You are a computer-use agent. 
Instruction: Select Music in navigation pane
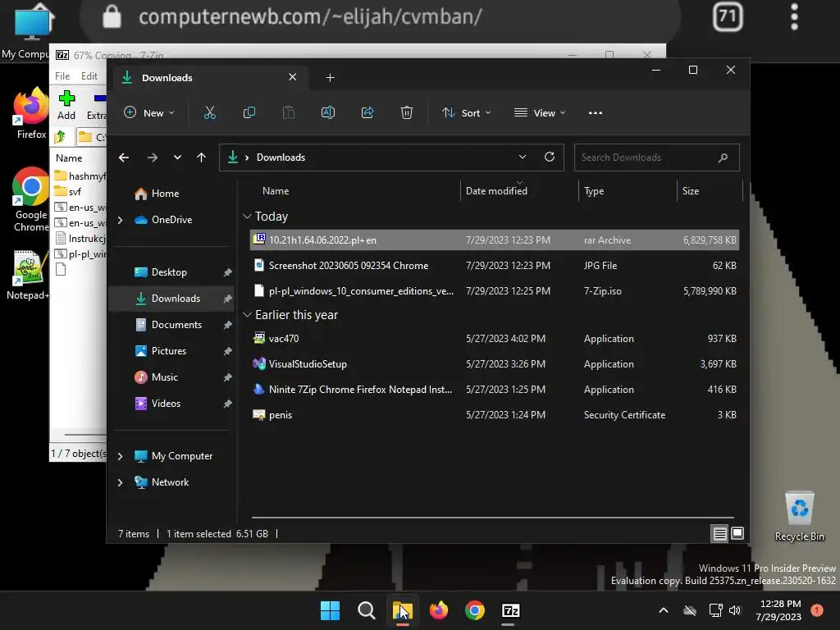156,377
